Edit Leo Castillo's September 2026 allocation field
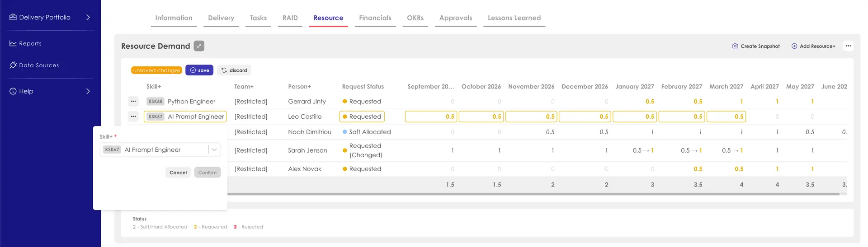Viewport: 868px width, 247px height. 431,117
